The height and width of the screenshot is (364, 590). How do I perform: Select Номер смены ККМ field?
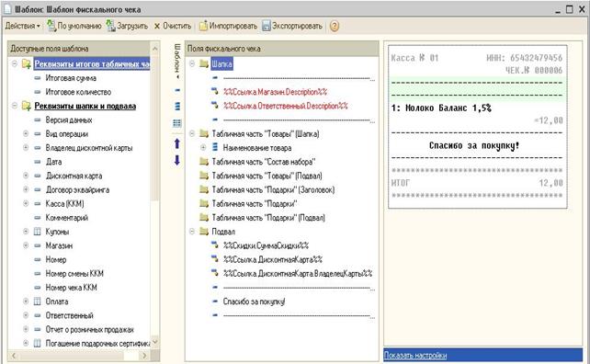(74, 273)
